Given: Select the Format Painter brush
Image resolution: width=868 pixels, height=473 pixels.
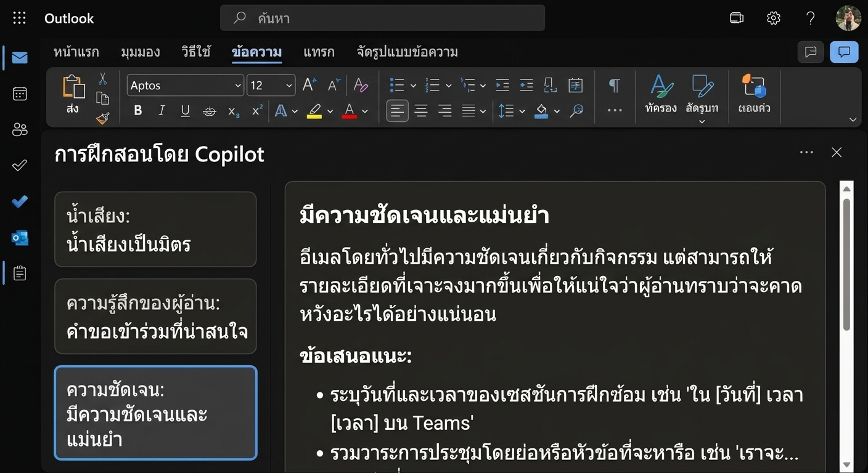Looking at the screenshot, I should (102, 118).
